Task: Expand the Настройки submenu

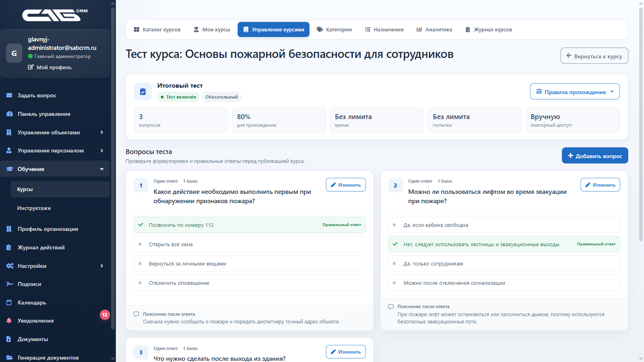Action: click(102, 266)
